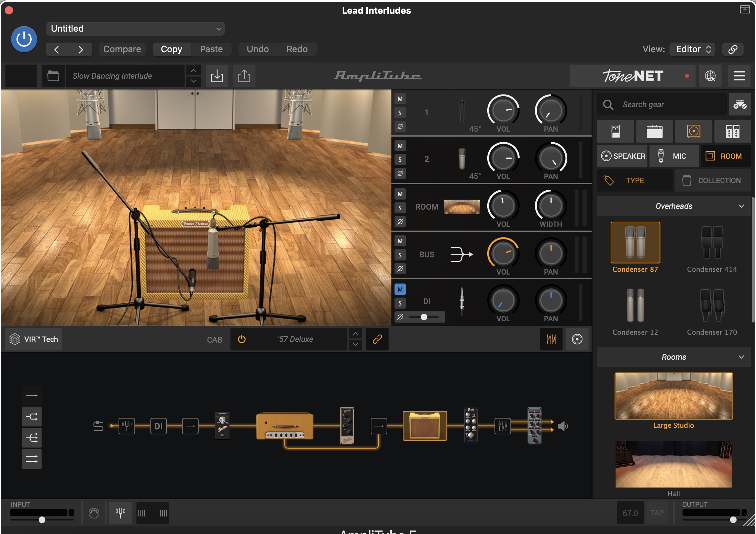Click the Compare button
The height and width of the screenshot is (534, 756).
point(122,49)
